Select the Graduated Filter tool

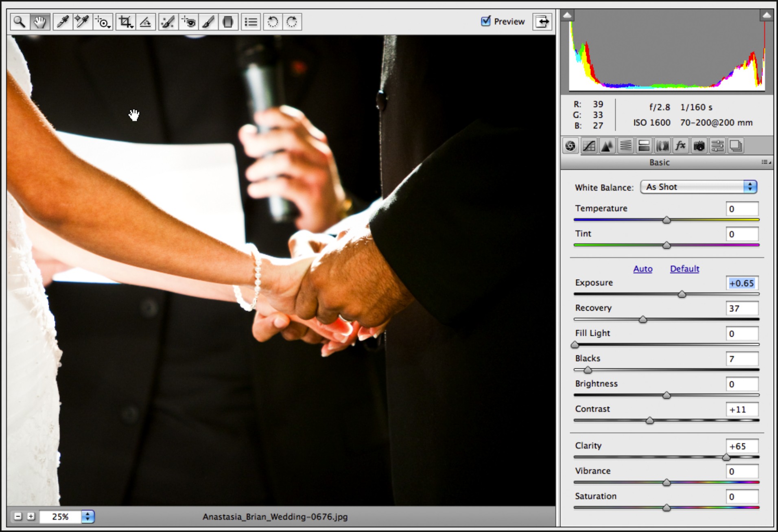[x=228, y=22]
